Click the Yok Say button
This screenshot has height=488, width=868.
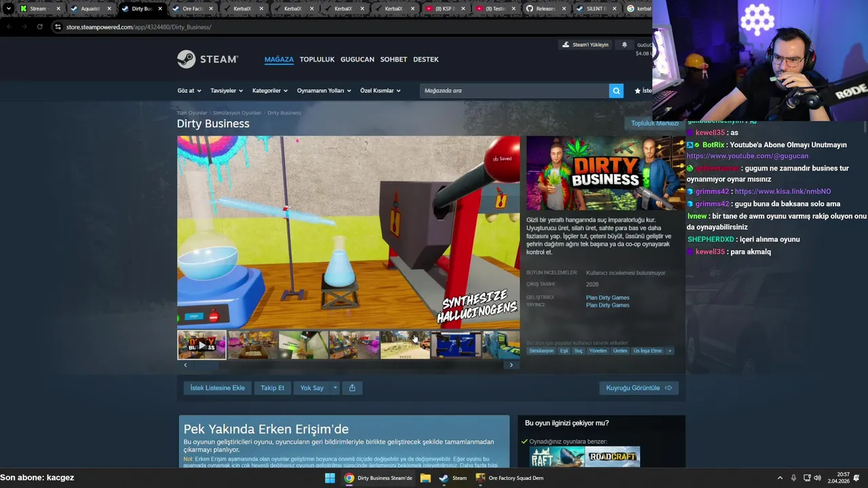[x=312, y=388]
